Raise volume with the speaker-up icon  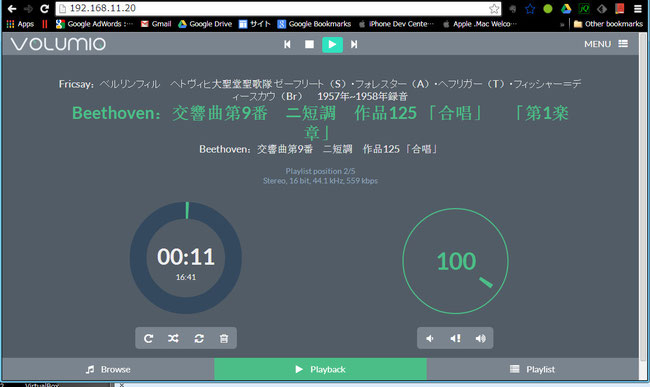pyautogui.click(x=480, y=339)
